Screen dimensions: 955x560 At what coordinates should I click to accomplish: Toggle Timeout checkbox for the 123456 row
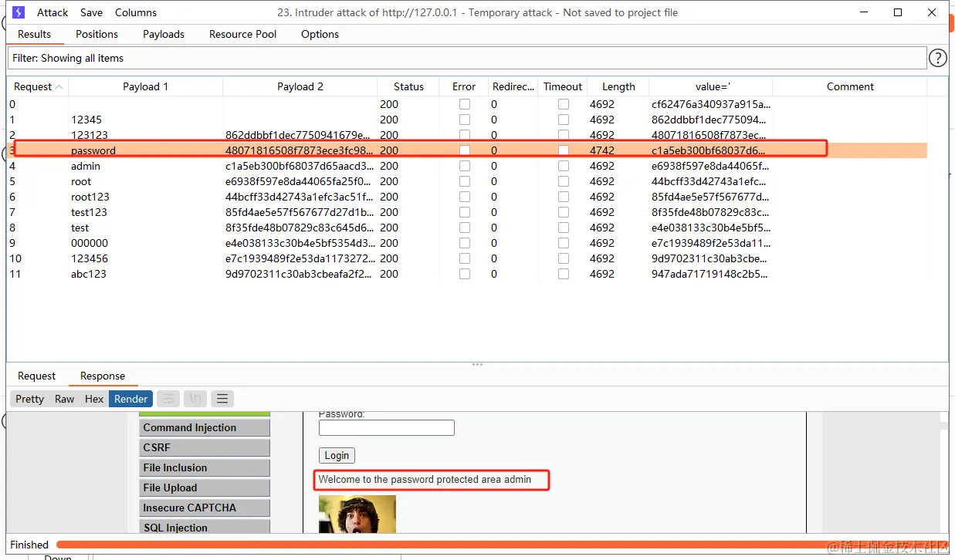(564, 258)
